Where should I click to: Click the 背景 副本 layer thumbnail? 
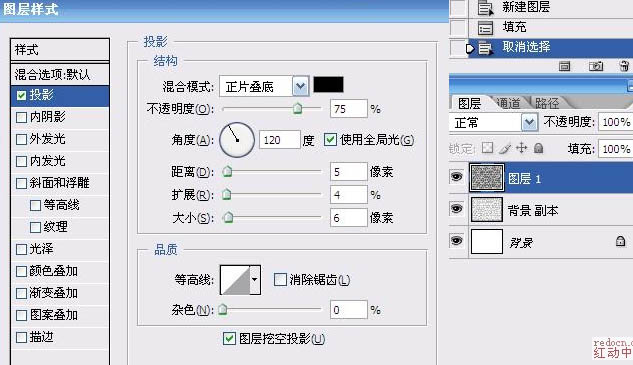[487, 209]
